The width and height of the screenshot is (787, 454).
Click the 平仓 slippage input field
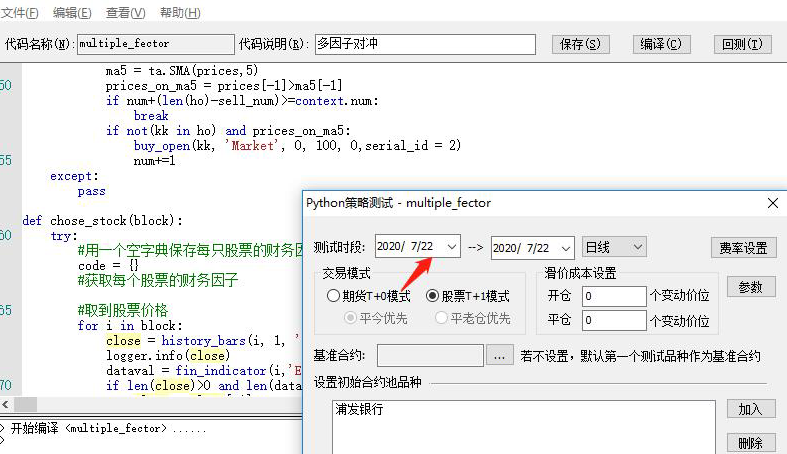point(614,320)
